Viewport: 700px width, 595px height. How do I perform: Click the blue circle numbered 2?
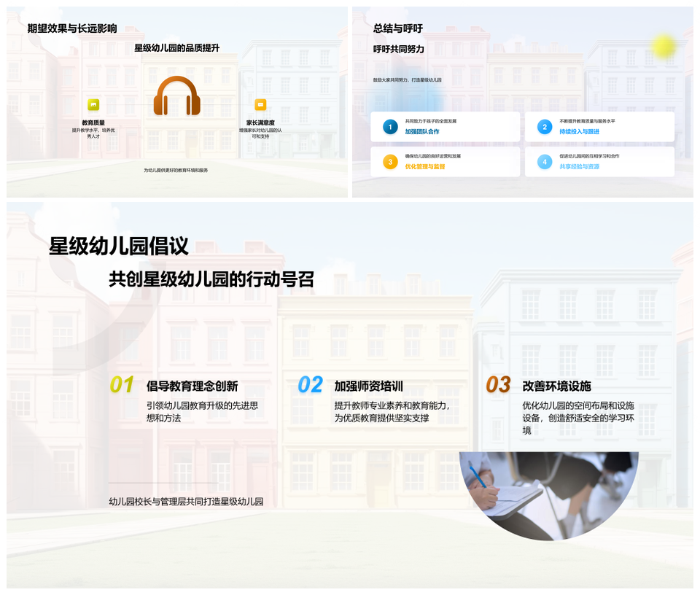point(544,127)
